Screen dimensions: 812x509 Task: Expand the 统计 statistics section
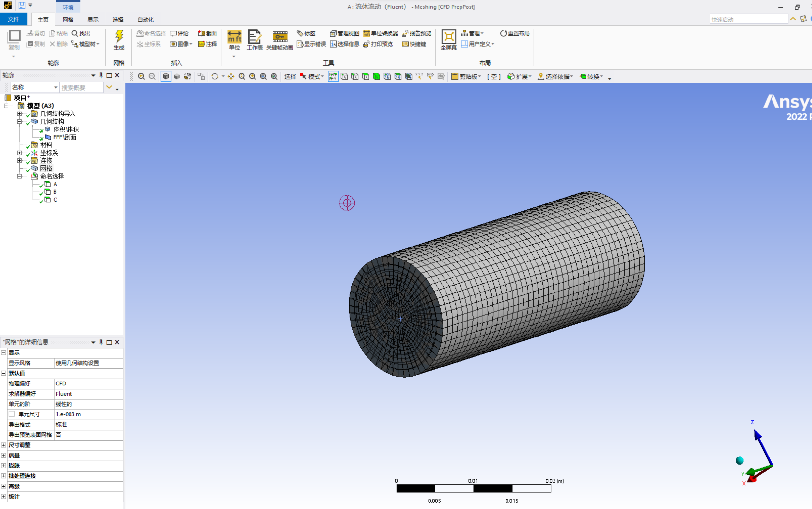pos(3,497)
